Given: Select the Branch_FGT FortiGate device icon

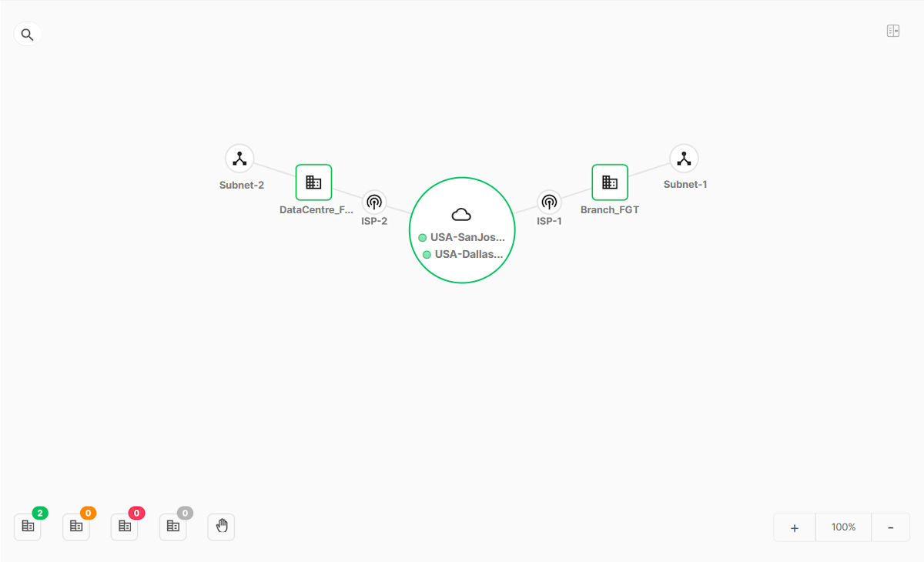Looking at the screenshot, I should 609,182.
